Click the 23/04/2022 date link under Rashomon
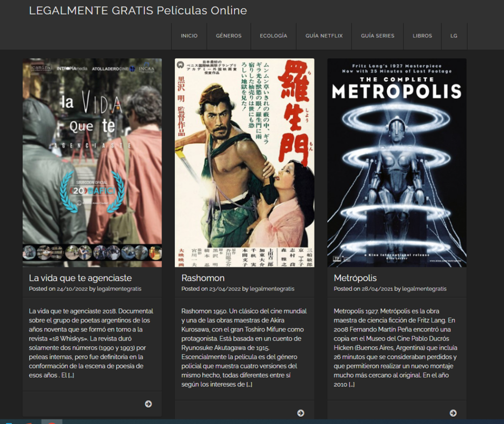504x424 pixels. pyautogui.click(x=225, y=289)
